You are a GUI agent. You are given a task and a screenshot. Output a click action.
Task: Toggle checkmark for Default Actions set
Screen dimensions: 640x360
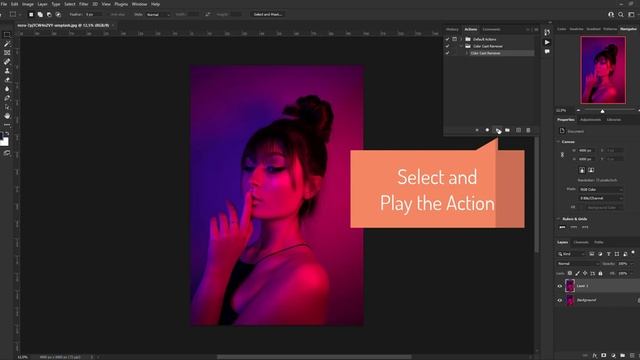coord(447,39)
